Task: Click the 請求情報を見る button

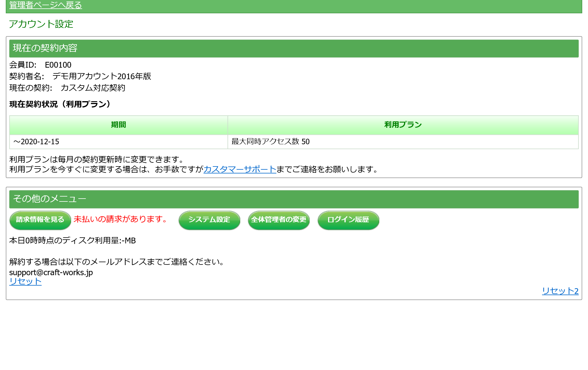Action: pyautogui.click(x=40, y=220)
